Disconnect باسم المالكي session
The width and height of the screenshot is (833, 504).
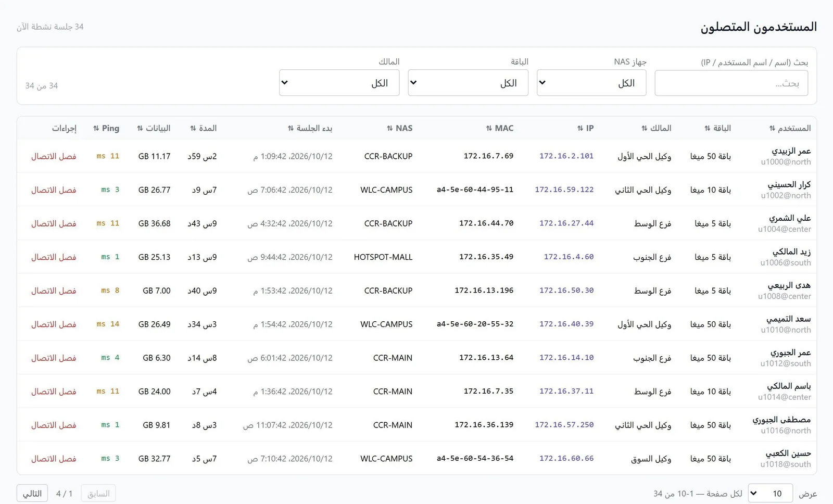[x=54, y=392]
